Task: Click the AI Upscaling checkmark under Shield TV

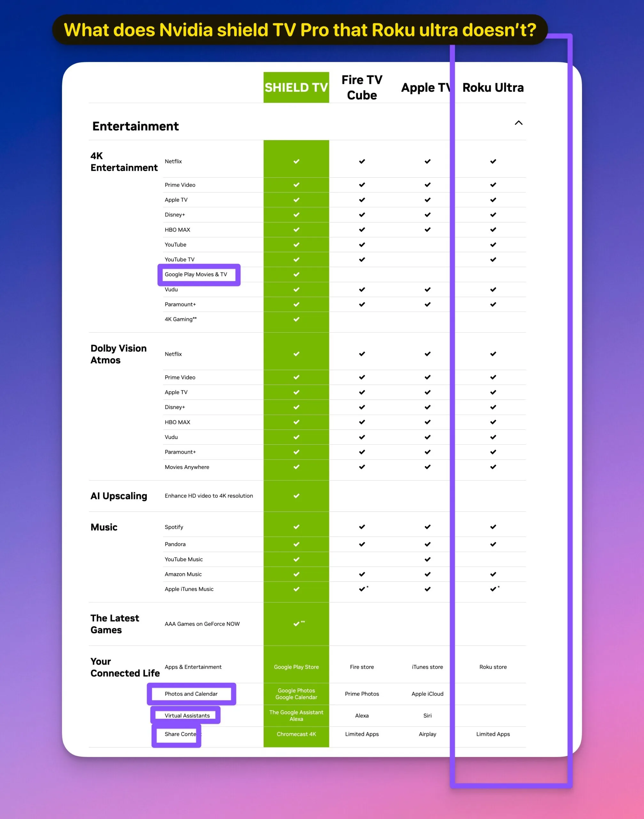Action: pyautogui.click(x=297, y=495)
